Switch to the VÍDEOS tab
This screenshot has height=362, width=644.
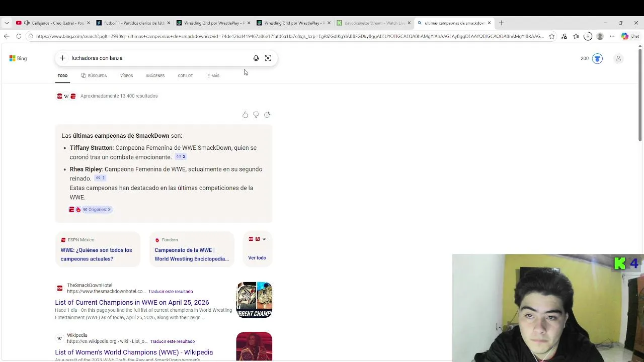coord(126,75)
